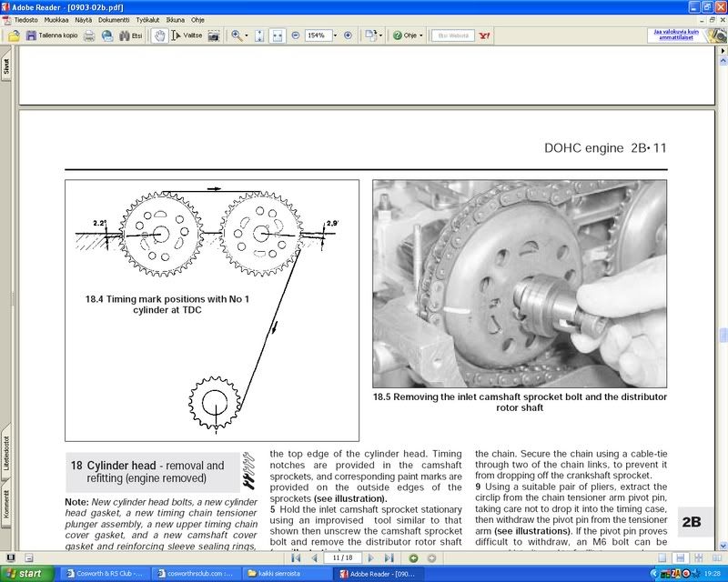Open the Näytä menu

point(84,20)
